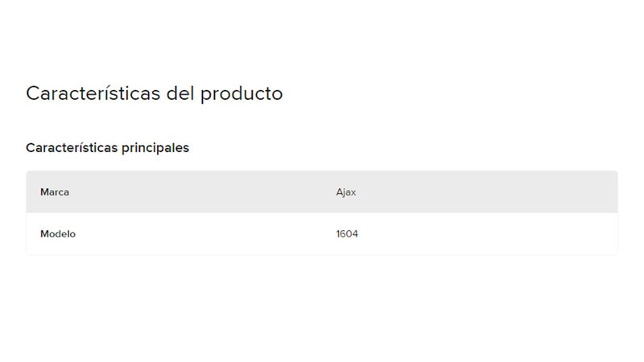Click the "1604" model value

[x=347, y=234]
